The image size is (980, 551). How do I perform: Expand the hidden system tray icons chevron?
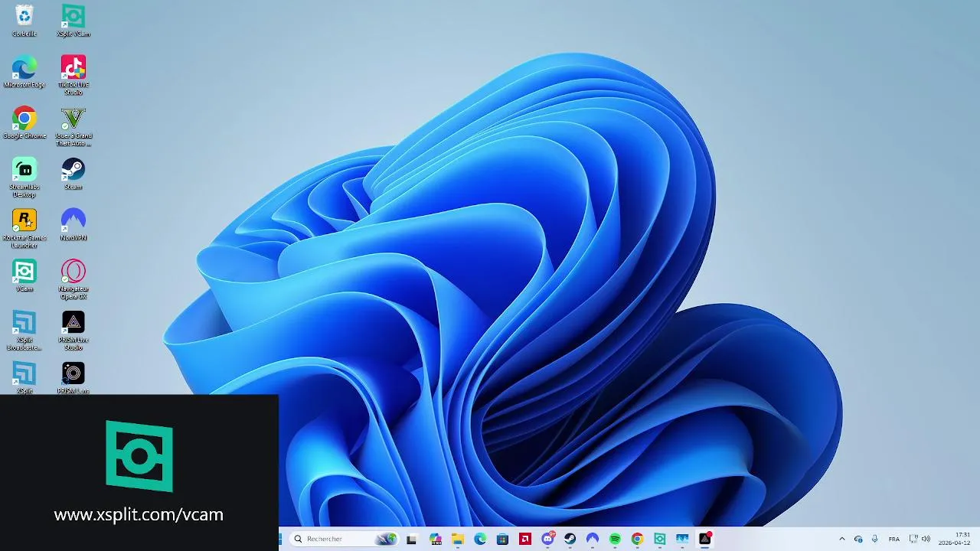pos(842,539)
